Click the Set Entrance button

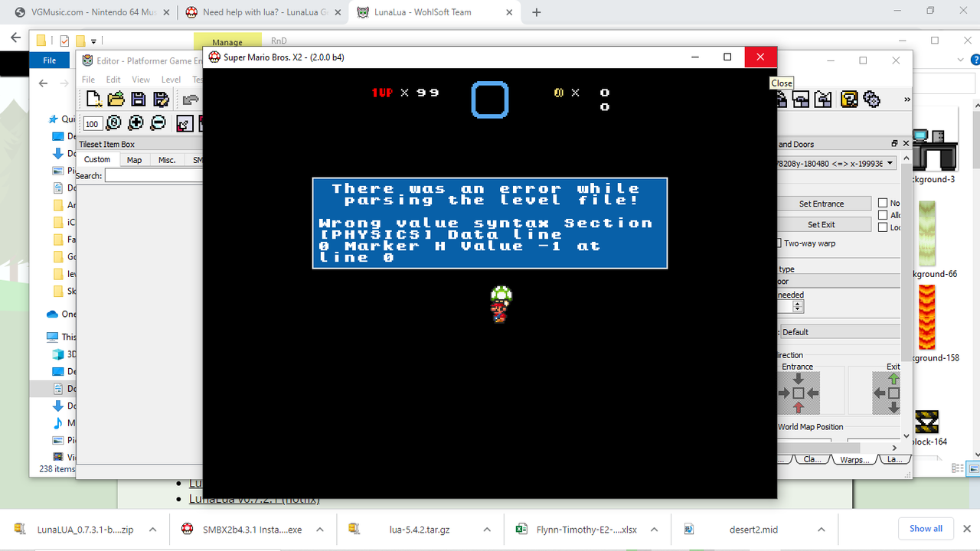pyautogui.click(x=823, y=204)
